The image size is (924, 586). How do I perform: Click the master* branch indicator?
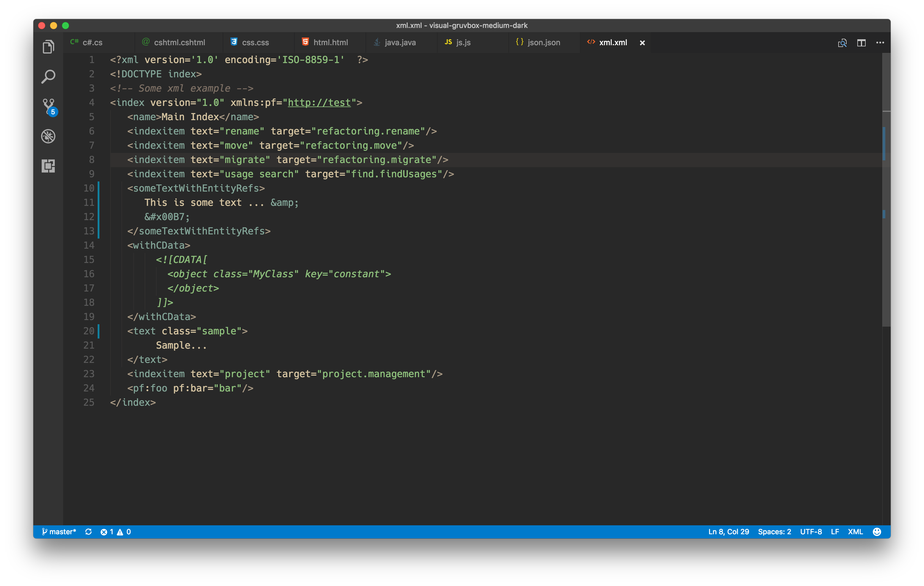pyautogui.click(x=59, y=532)
